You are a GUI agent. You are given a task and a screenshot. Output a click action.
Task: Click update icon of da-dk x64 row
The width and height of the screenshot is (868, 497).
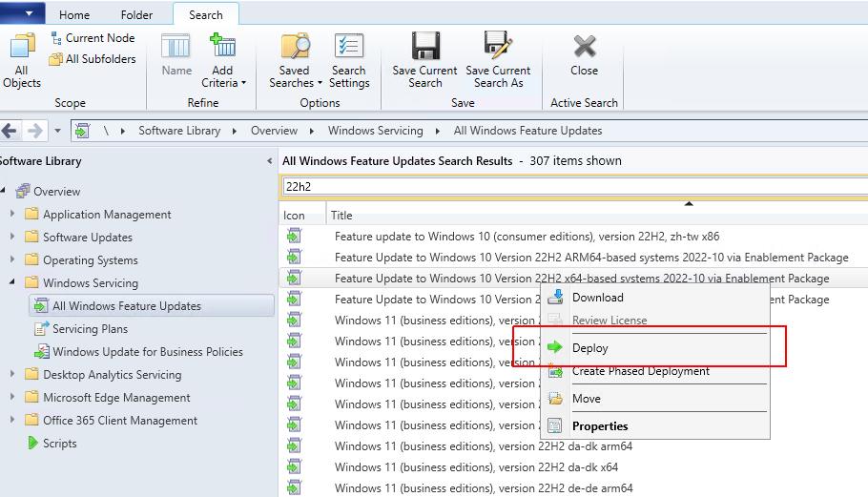tap(294, 466)
